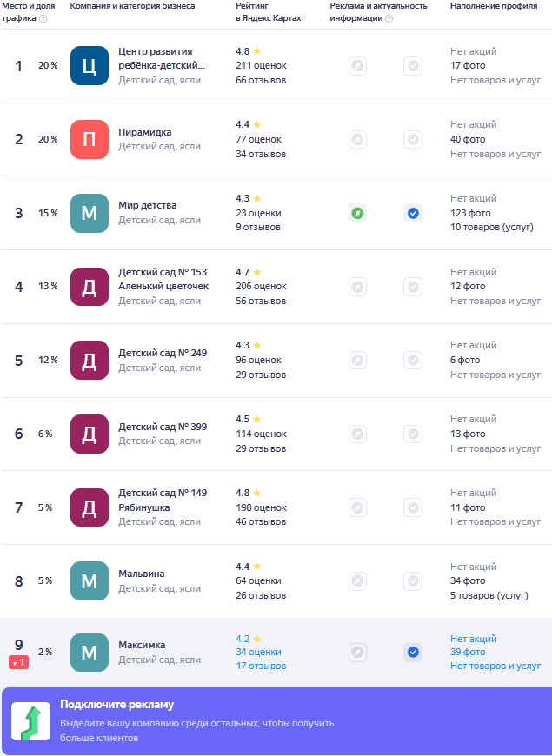This screenshot has width=552, height=756.
Task: Click the help icon beside "Место и доля трафика"
Action: [x=43, y=18]
